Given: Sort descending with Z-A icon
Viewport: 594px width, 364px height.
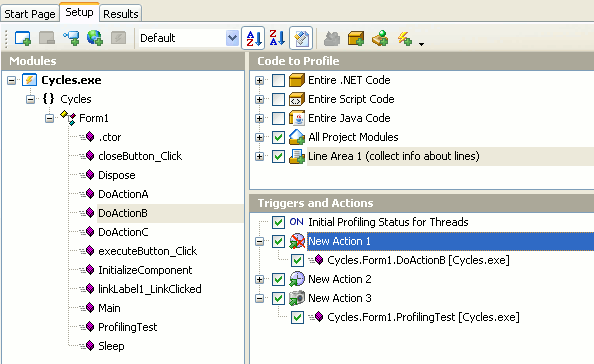Looking at the screenshot, I should (277, 38).
